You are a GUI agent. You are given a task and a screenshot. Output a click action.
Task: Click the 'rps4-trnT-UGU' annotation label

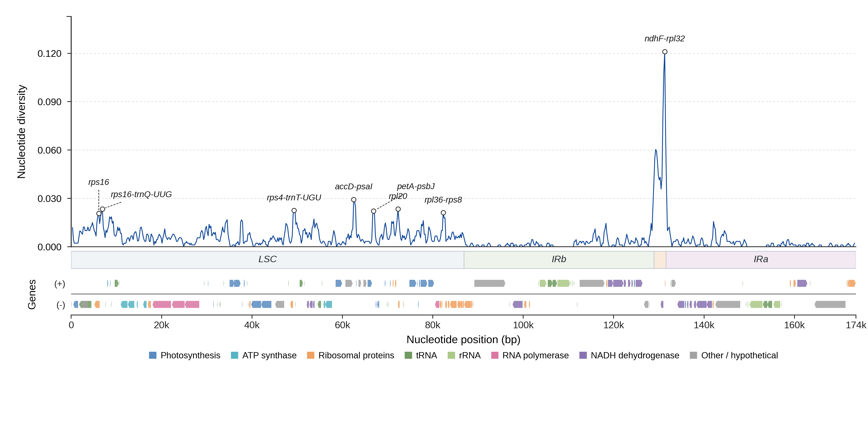point(294,198)
